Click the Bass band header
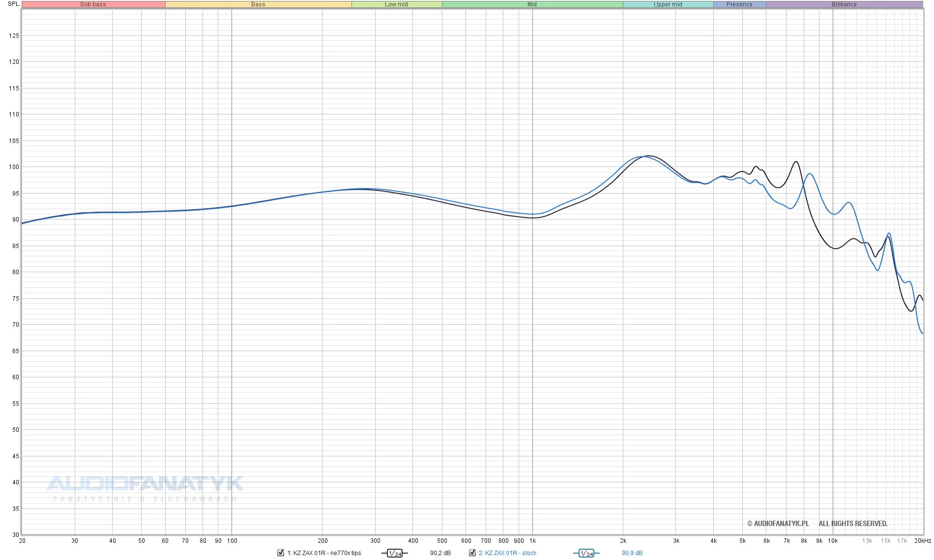Screen dimensions: 934x560 (x=258, y=4)
